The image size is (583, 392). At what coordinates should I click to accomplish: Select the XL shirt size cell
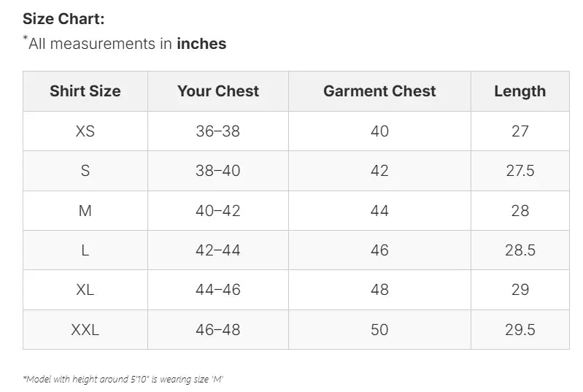[85, 290]
